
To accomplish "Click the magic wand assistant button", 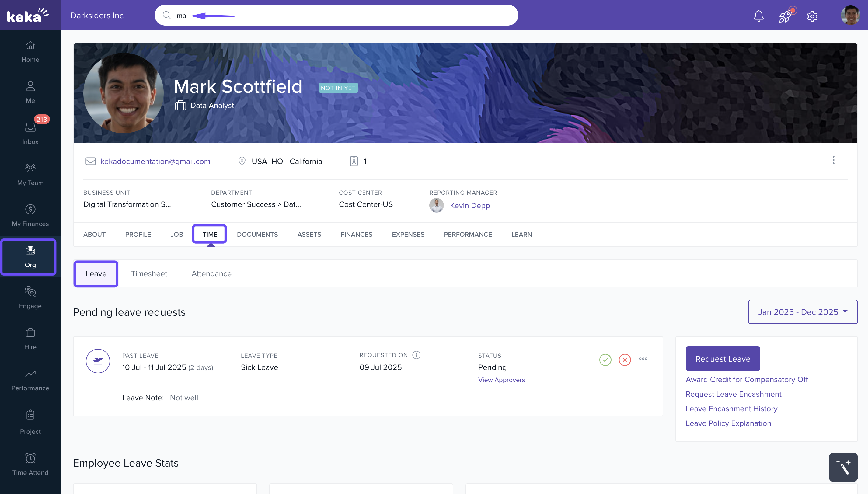I will (x=843, y=467).
